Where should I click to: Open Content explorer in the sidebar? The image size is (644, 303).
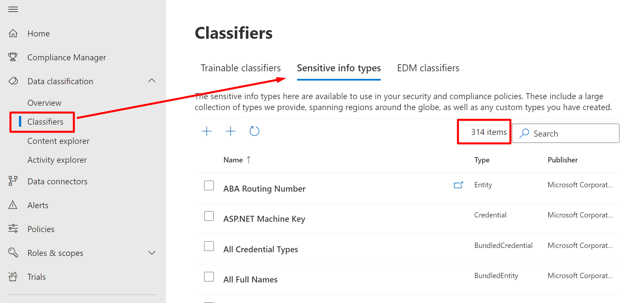[x=58, y=141]
